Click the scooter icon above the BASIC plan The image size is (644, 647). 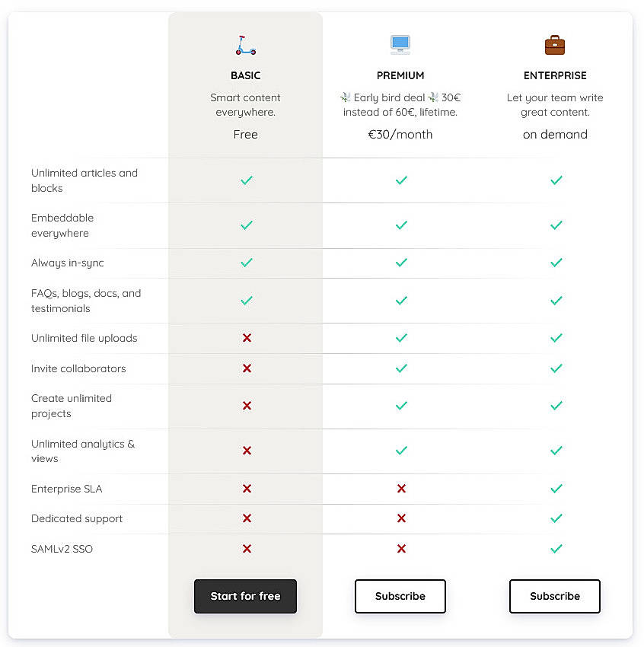click(245, 45)
